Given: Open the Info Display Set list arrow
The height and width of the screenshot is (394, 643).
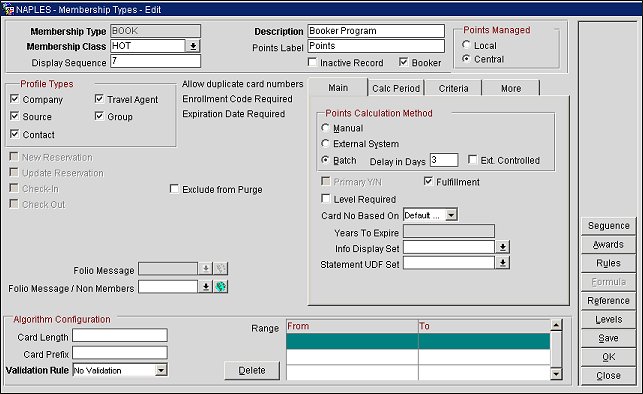Looking at the screenshot, I should [502, 247].
